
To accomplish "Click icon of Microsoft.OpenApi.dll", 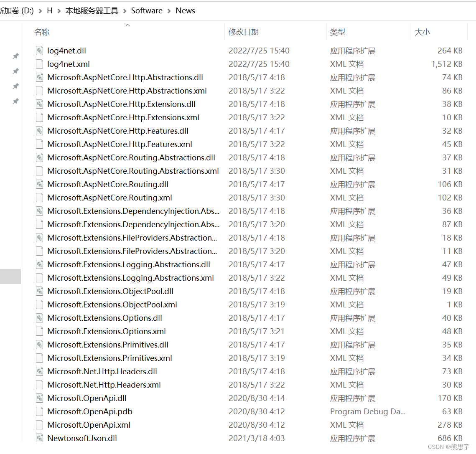I will pyautogui.click(x=39, y=398).
